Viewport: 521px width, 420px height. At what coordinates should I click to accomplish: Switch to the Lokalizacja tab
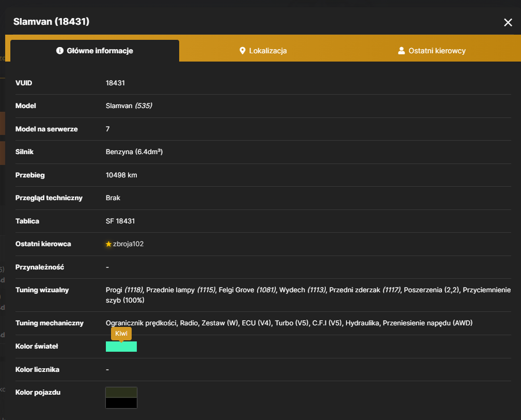tap(263, 50)
